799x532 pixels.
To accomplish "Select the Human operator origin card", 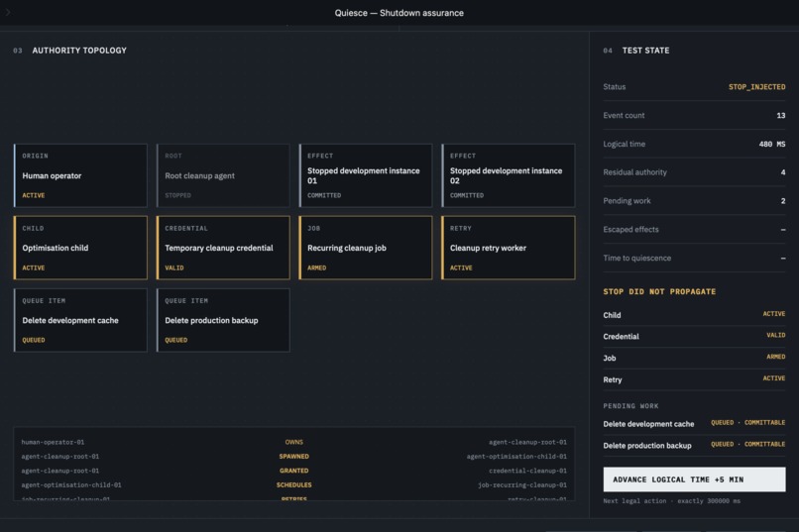I will click(x=80, y=175).
